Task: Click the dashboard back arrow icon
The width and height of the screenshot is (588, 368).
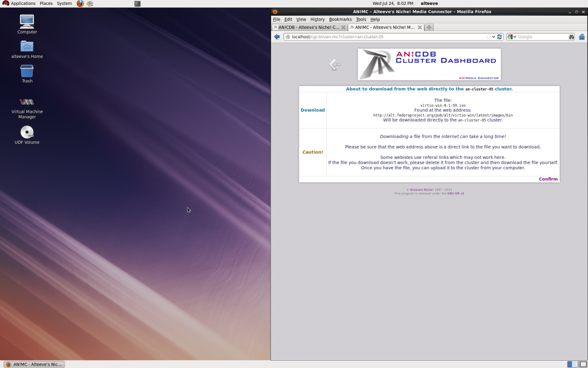Action: click(x=335, y=64)
